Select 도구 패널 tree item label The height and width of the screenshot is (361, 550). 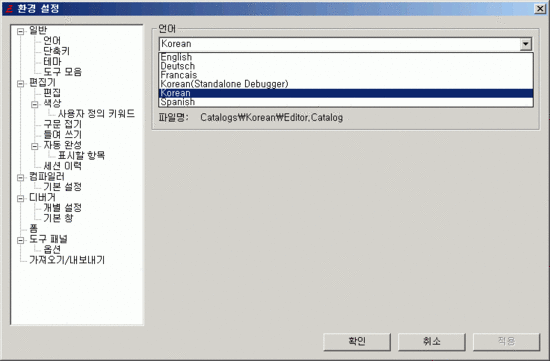(x=48, y=239)
